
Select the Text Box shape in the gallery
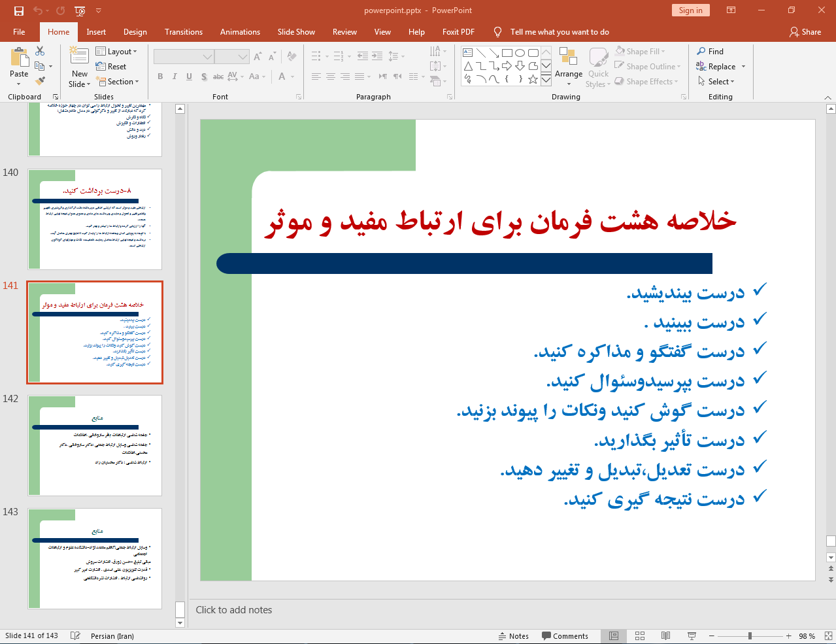467,53
